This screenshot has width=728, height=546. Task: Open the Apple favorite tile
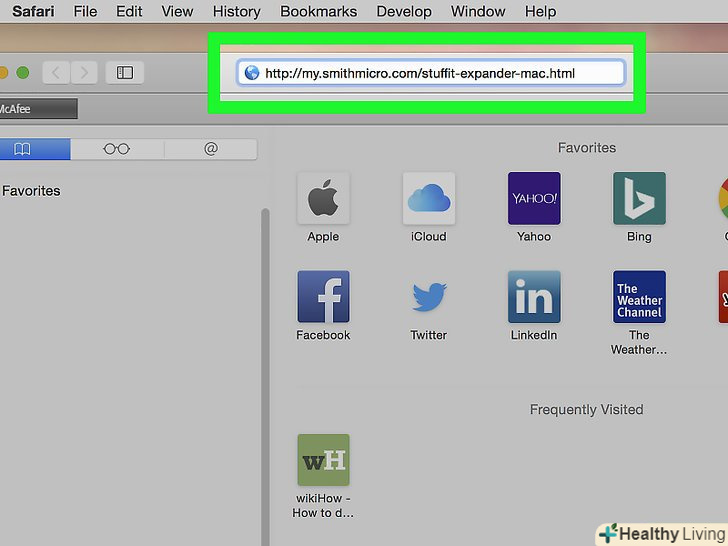323,198
